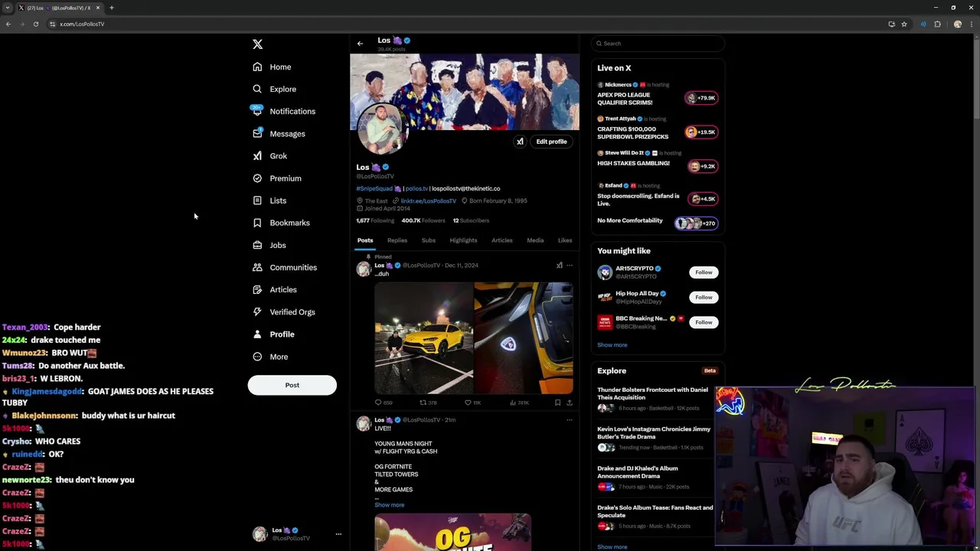Click the views chart icon on the pinned post
980x551 pixels.
(512, 403)
